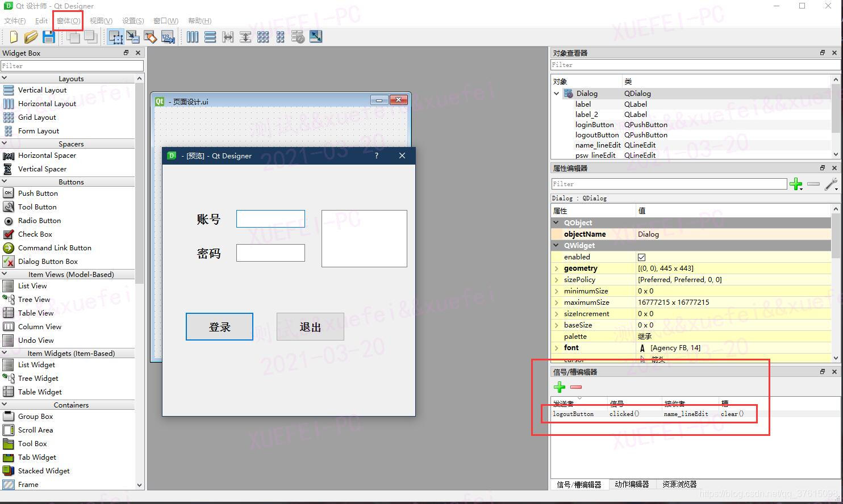The image size is (843, 504).
Task: Remove connection with the red minus icon
Action: pos(576,387)
